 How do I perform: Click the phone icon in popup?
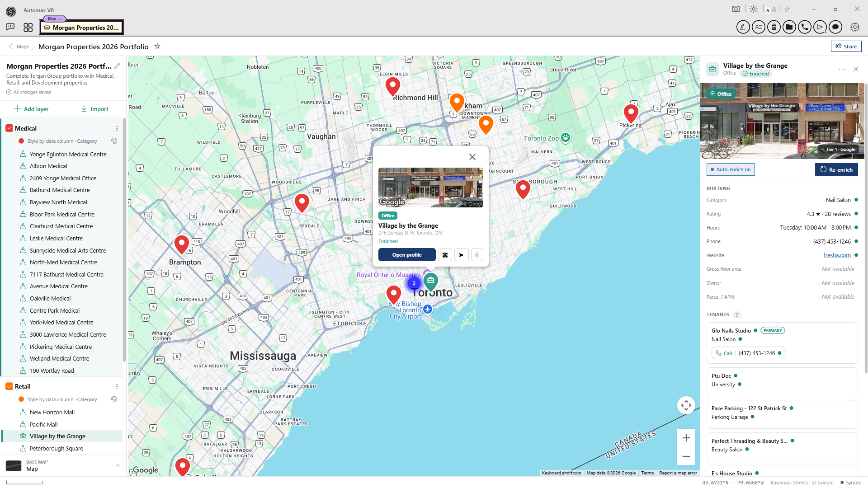(445, 255)
